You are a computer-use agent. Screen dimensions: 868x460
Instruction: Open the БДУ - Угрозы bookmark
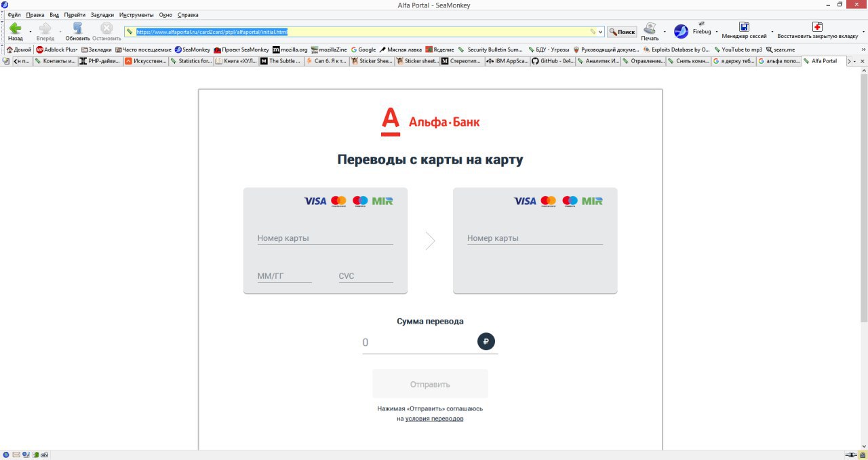pyautogui.click(x=547, y=50)
